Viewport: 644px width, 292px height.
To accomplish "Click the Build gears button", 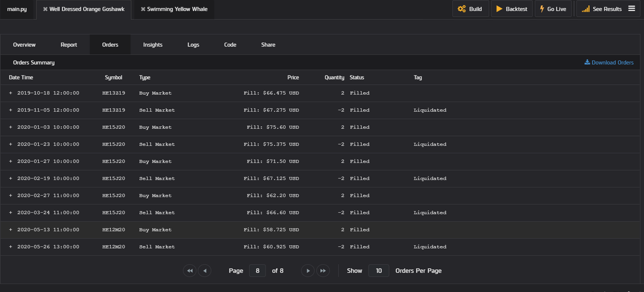I will coord(470,9).
